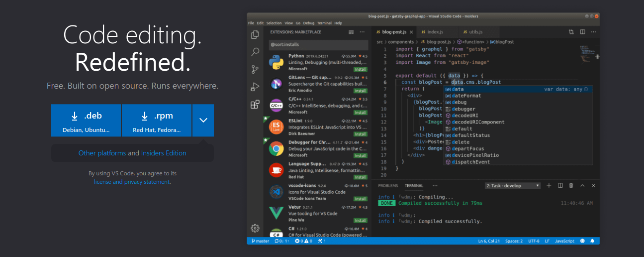Click the kill terminal trash icon

pyautogui.click(x=571, y=185)
